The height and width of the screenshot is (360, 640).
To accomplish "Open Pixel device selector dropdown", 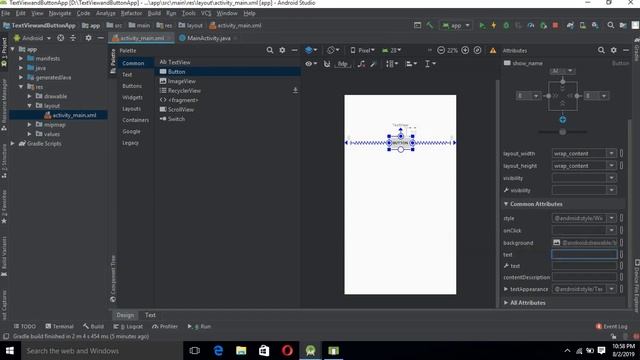I will (x=362, y=50).
